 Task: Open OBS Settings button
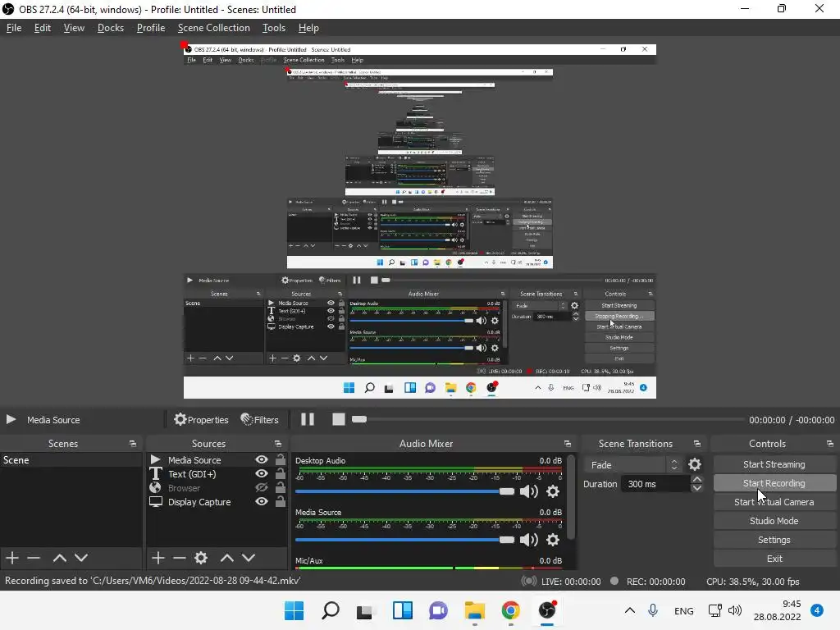774,540
